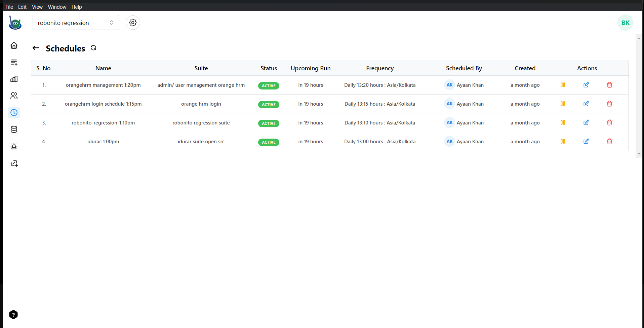This screenshot has width=644, height=328.
Task: Click the Scheduled By column header
Action: point(464,68)
